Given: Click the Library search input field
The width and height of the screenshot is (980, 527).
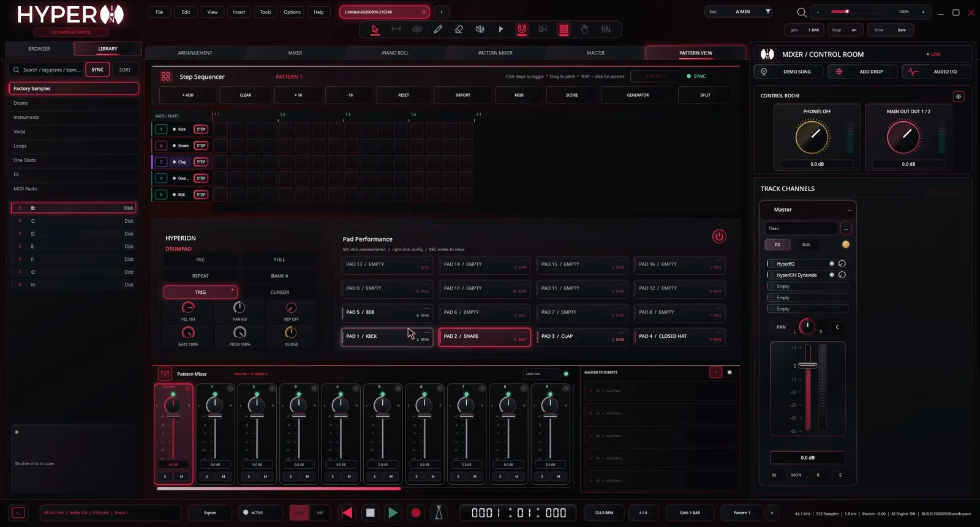Looking at the screenshot, I should tap(47, 70).
